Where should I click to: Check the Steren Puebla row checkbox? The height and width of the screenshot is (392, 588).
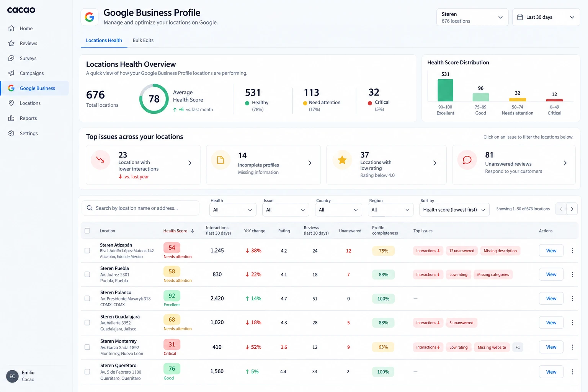click(87, 274)
